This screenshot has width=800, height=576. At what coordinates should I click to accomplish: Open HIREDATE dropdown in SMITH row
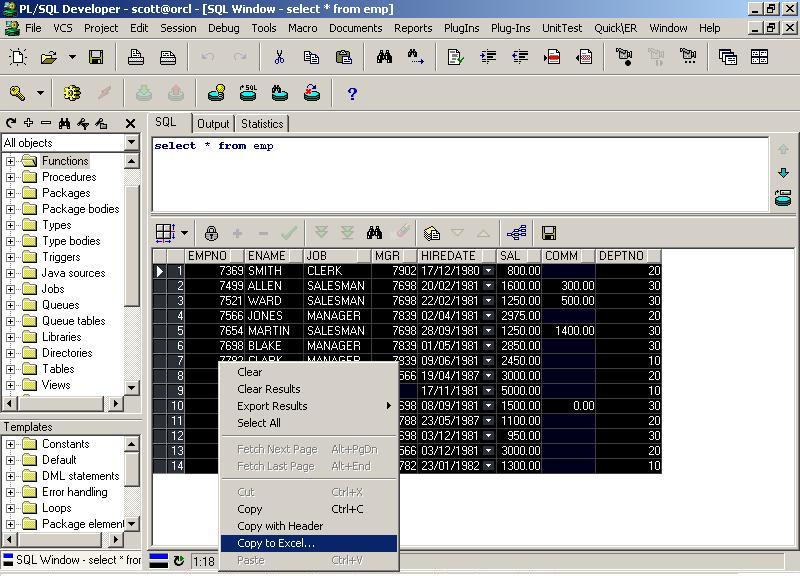click(x=488, y=271)
